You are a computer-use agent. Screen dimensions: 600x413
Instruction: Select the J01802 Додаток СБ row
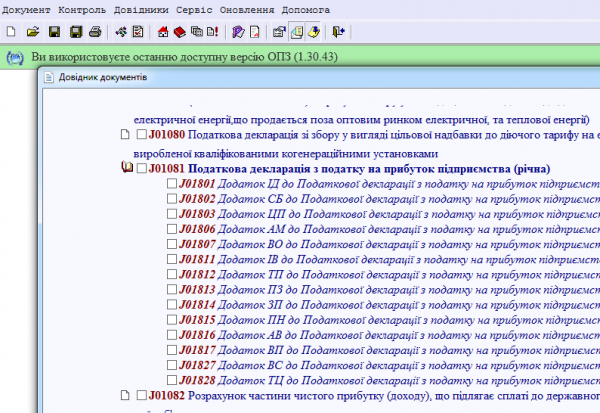click(389, 199)
